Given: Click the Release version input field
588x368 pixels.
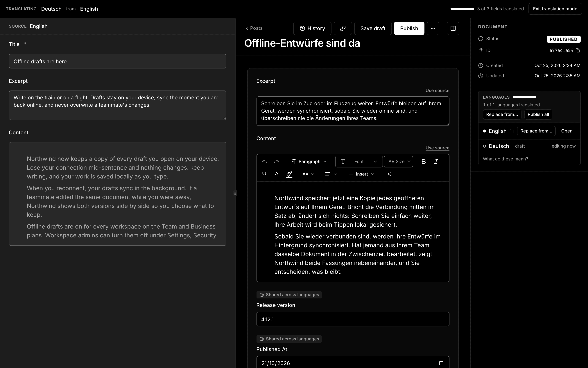Looking at the screenshot, I should click(x=353, y=319).
